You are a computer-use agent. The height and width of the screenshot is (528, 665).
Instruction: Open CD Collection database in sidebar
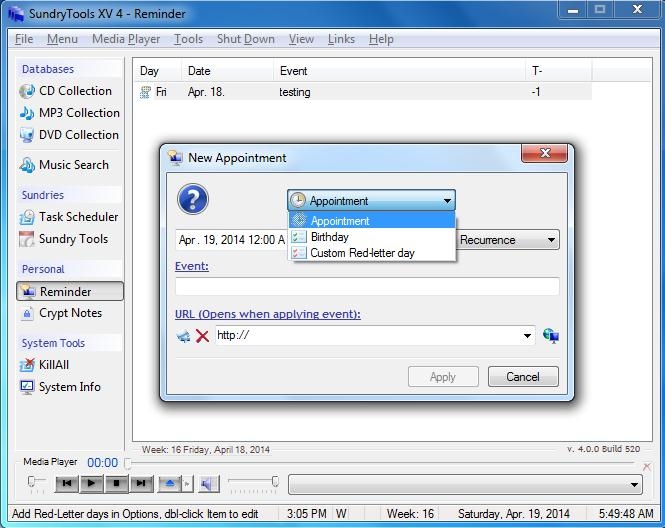(74, 91)
